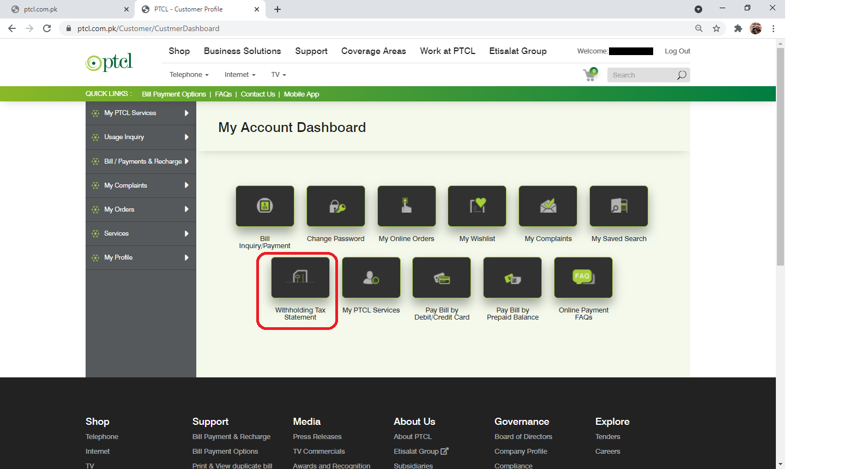Open Pay Bill by Debit/Credit Card tile
The image size is (868, 469).
coord(442,278)
